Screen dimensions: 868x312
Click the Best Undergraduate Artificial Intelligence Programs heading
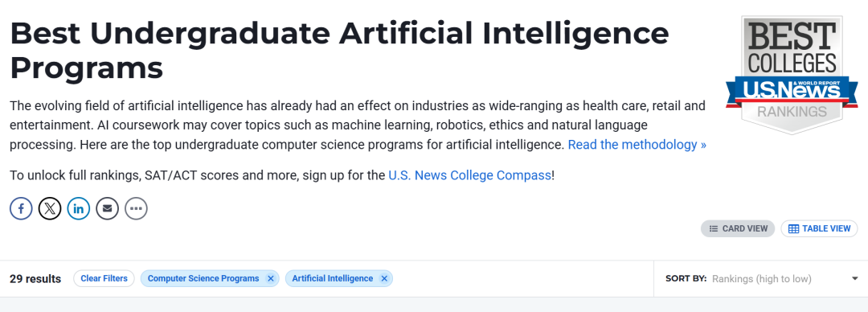(339, 51)
